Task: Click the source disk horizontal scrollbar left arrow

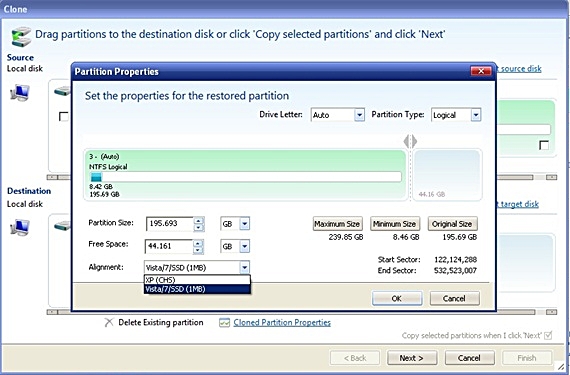Action: pyautogui.click(x=52, y=177)
